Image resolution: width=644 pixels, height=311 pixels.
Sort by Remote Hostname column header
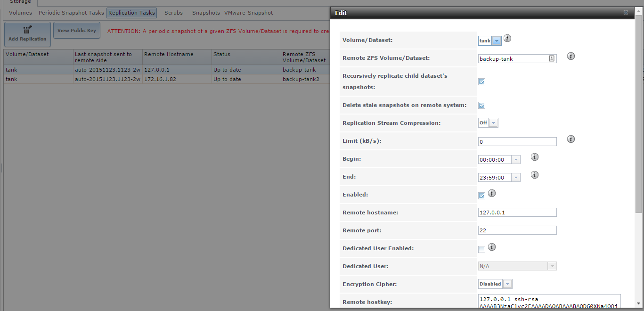coord(177,57)
